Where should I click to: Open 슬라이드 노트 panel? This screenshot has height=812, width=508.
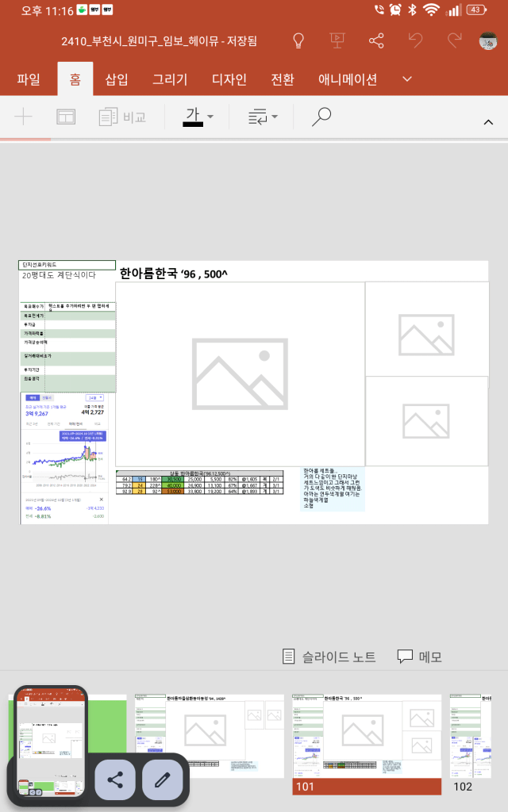click(329, 657)
